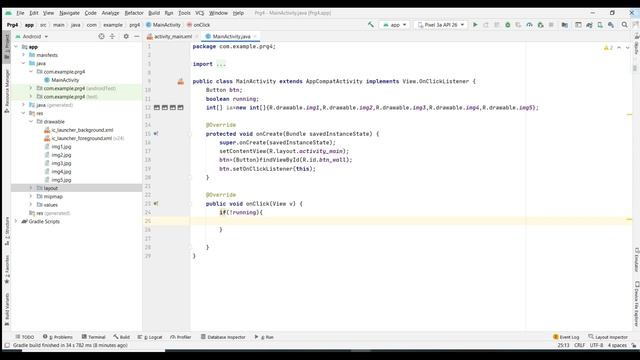The height and width of the screenshot is (360, 640).
Task: Select img3.jpg in drawable folder
Action: click(x=61, y=163)
